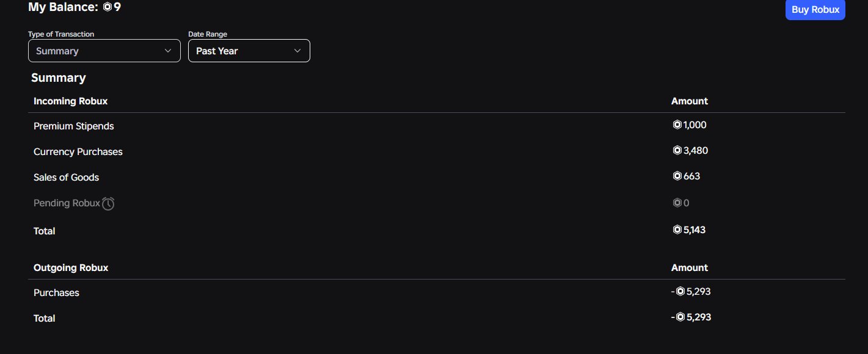Click Robux icon in Outgoing Total row
The height and width of the screenshot is (354, 868).
[x=680, y=317]
